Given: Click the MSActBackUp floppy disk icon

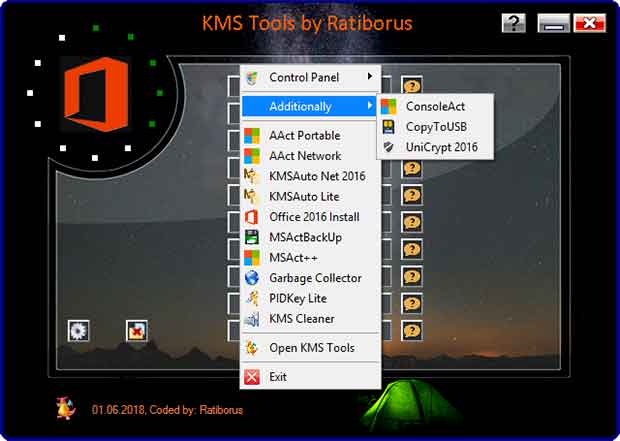Looking at the screenshot, I should pyautogui.click(x=252, y=237).
